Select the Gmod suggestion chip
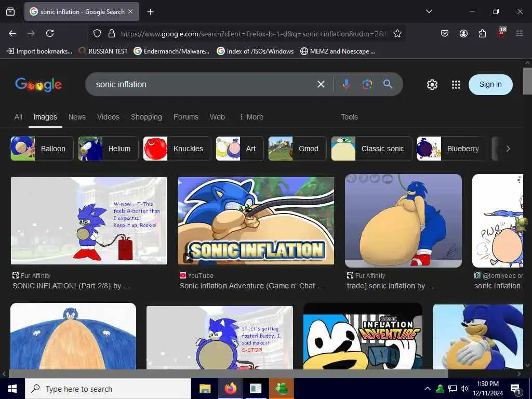The height and width of the screenshot is (399, 532). click(297, 149)
